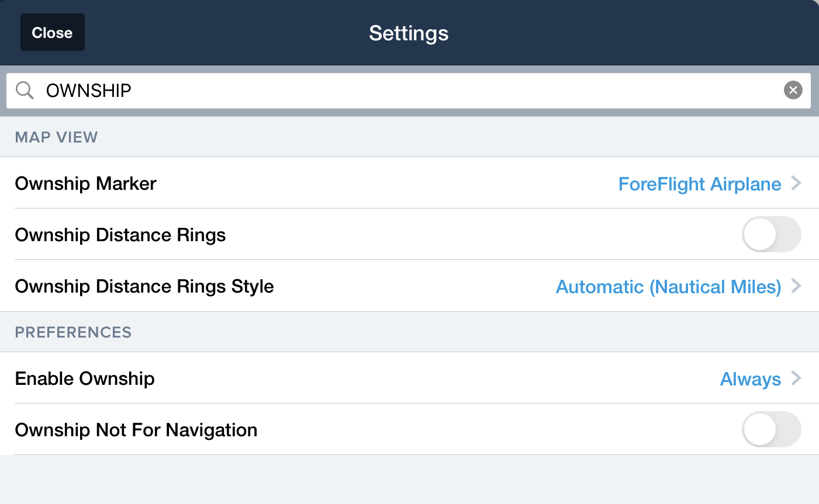Open Automatic (Nautical Miles) rings style option
The width and height of the screenshot is (819, 504).
pos(669,287)
